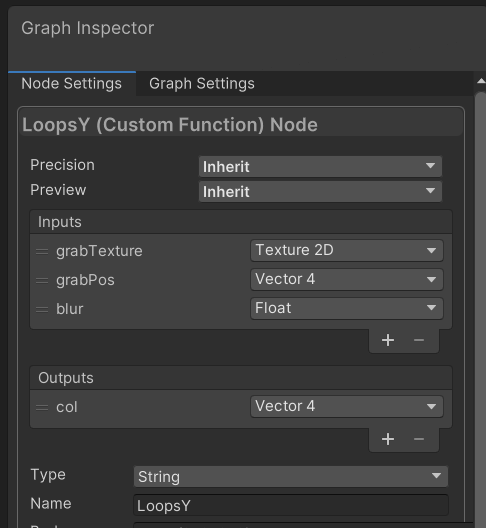Click the scrollbar up arrow
The image size is (486, 528).
click(481, 81)
